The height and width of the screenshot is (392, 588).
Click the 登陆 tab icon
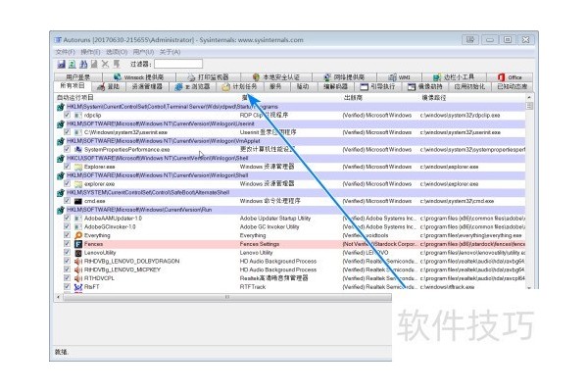(101, 87)
